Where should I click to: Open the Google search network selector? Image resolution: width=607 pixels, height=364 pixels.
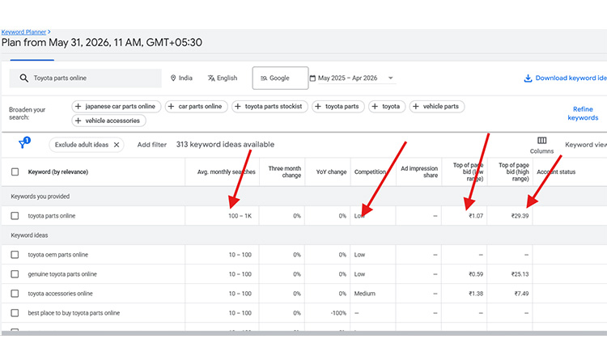[280, 78]
